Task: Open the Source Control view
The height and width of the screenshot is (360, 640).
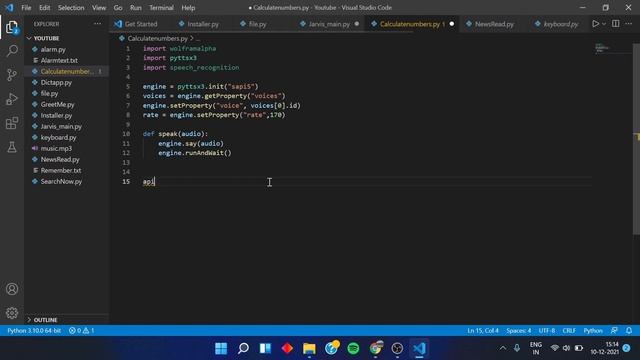Action: click(x=12, y=75)
